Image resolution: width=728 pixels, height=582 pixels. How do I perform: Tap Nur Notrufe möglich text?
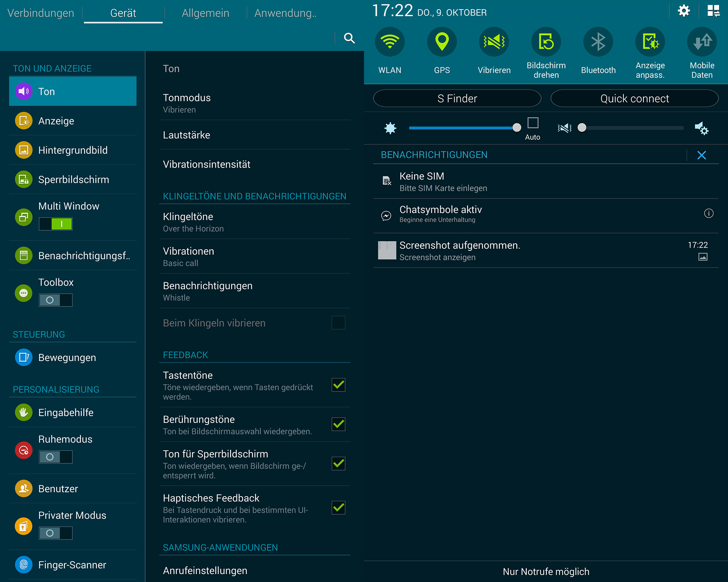[x=546, y=571]
